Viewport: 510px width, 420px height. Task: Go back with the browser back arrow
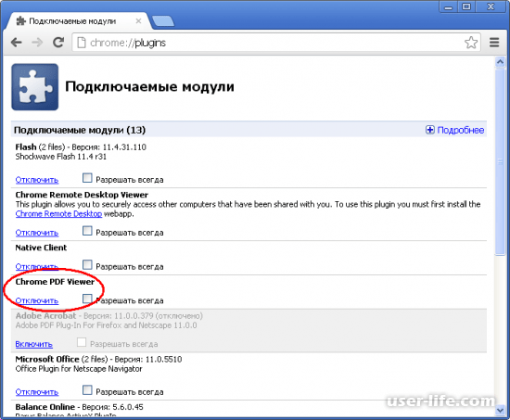pos(17,43)
